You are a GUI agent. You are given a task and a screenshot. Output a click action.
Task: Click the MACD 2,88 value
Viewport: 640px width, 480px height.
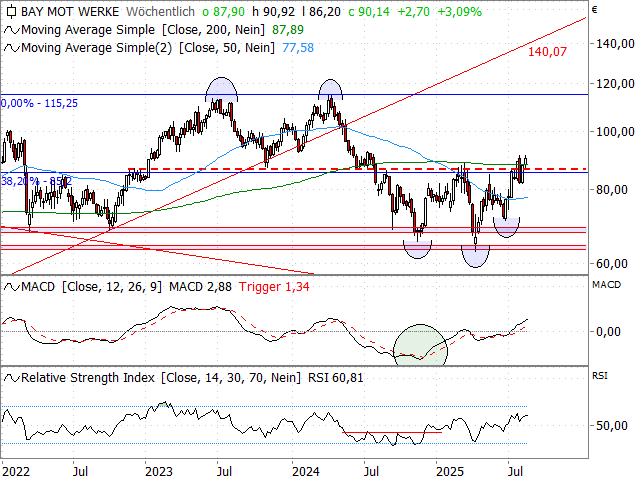(200, 287)
